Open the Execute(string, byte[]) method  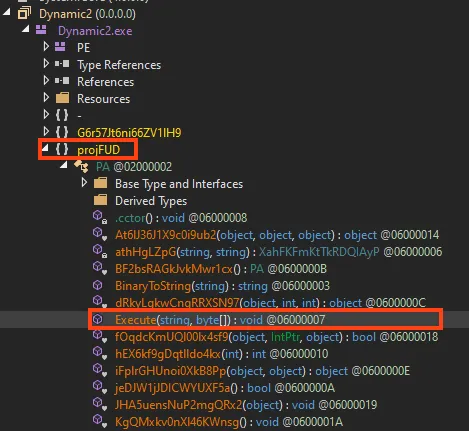tap(220, 320)
